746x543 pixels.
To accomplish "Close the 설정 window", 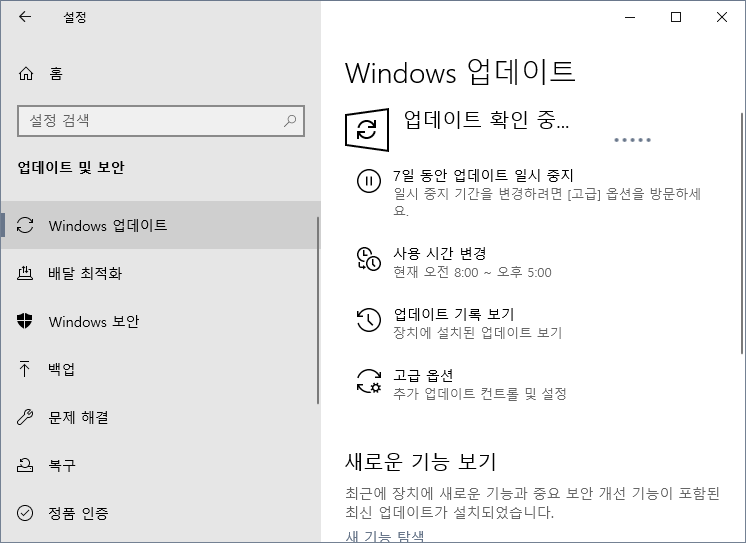I will pos(722,17).
